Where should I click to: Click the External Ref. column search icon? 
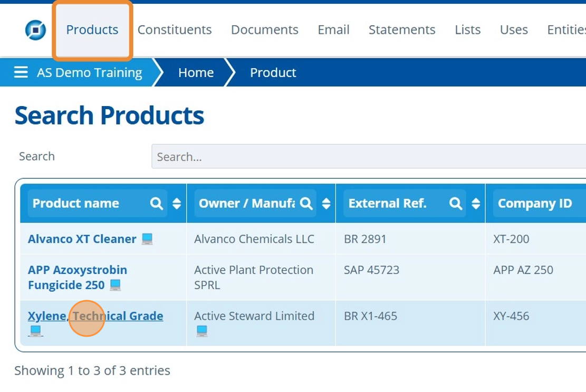point(456,204)
